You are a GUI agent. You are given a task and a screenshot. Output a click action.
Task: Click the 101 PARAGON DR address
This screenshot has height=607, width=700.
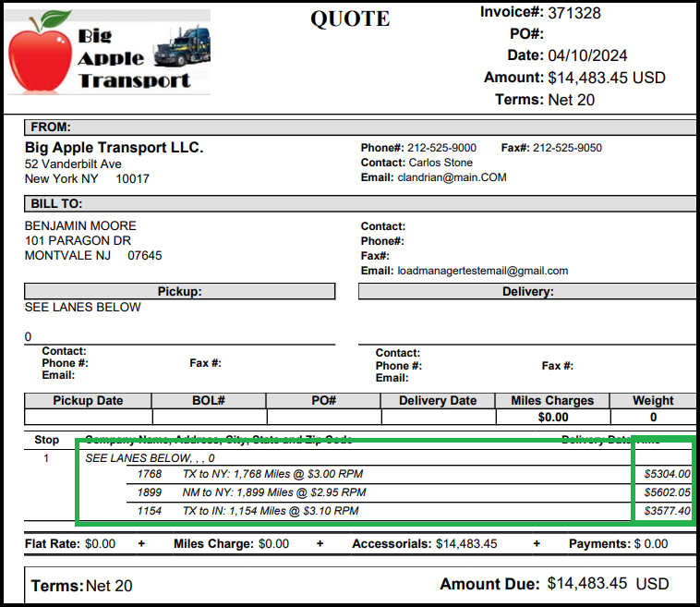coord(78,241)
